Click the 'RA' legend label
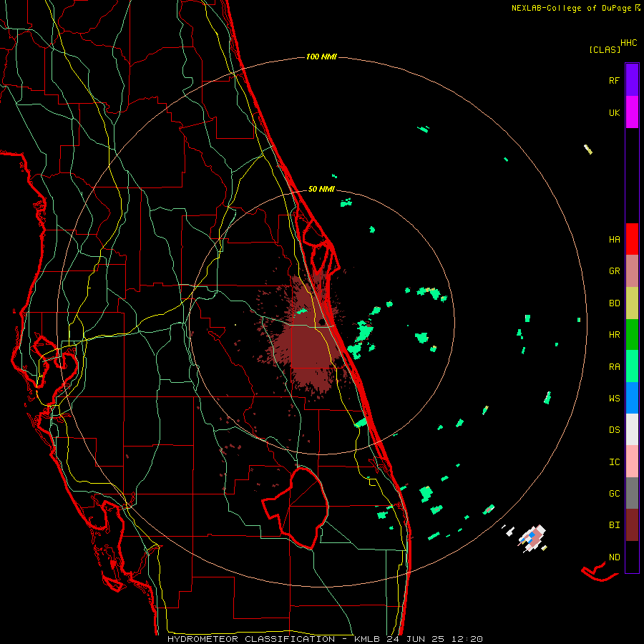Screen dimensions: 644x644 614,367
